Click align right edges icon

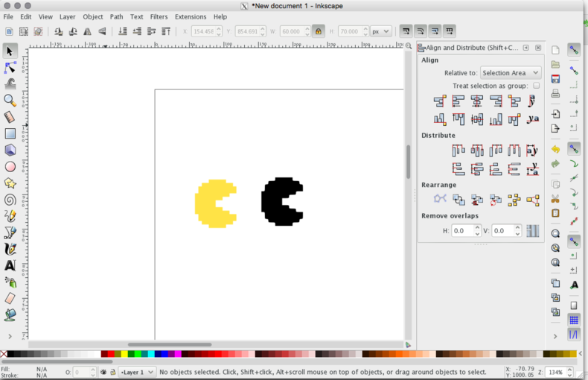pyautogui.click(x=496, y=101)
